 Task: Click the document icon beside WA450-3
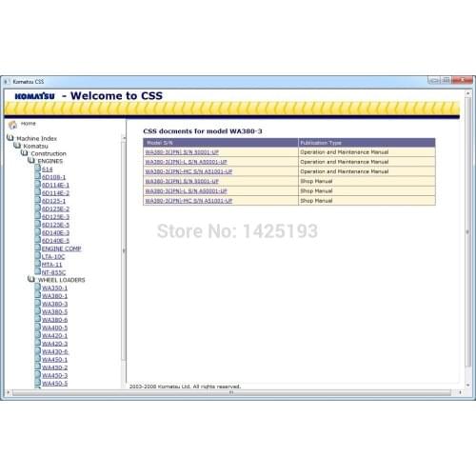(x=38, y=375)
